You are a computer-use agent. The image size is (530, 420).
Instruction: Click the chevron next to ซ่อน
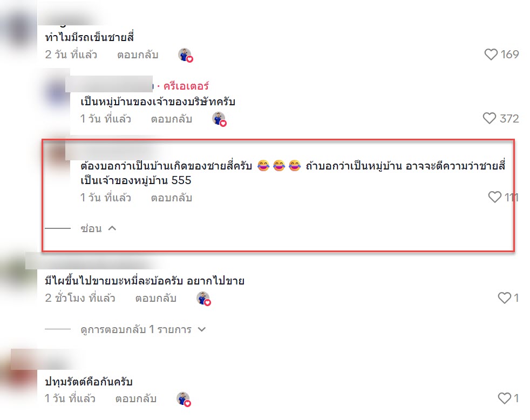[x=112, y=228]
